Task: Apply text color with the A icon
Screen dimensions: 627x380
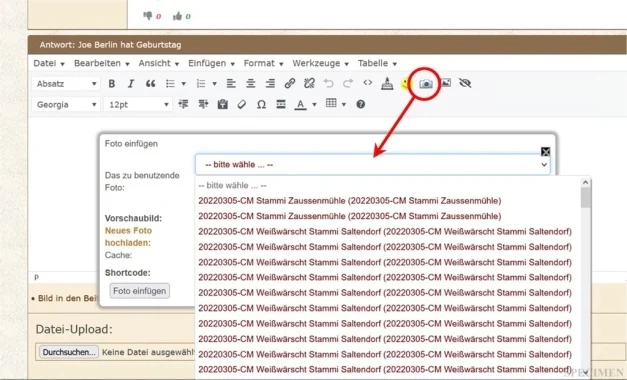Action: click(x=300, y=104)
